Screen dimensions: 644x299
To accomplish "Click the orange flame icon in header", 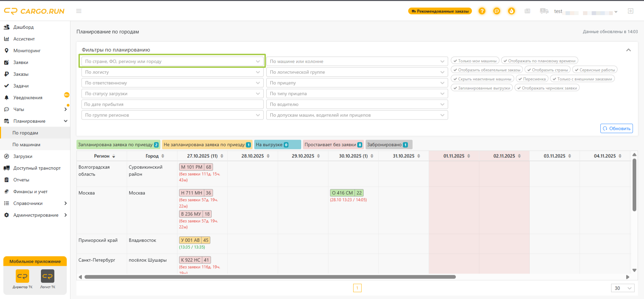I will click(x=512, y=11).
